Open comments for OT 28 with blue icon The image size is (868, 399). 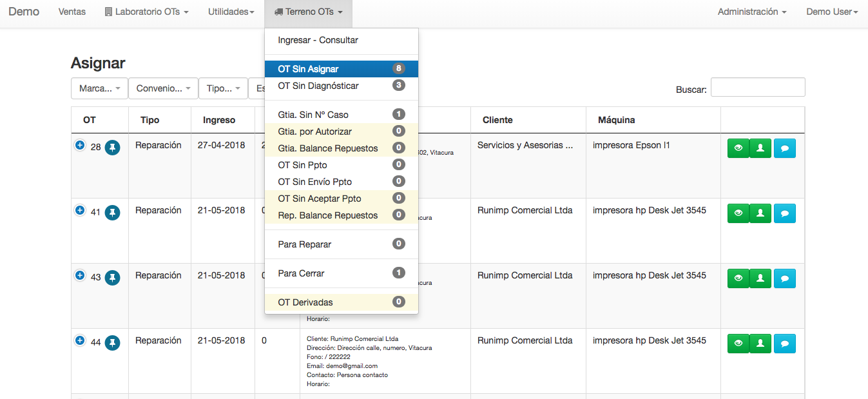(x=785, y=148)
